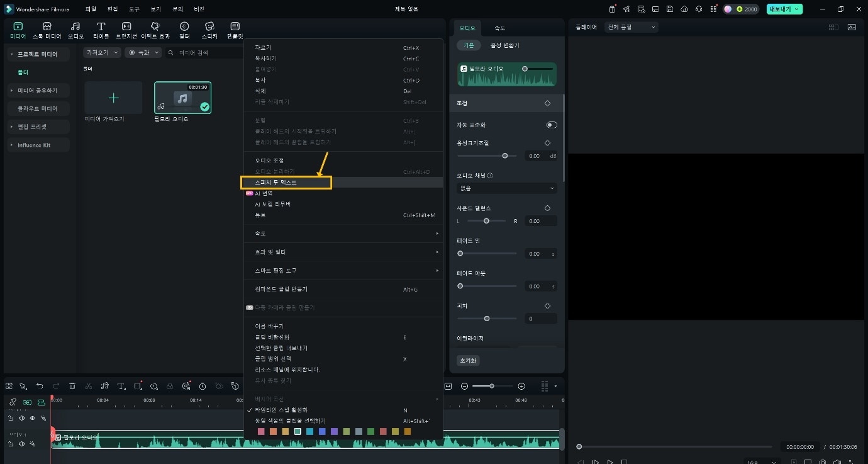Switch to the 속도 tab in properties panel
The height and width of the screenshot is (464, 868).
pyautogui.click(x=499, y=28)
